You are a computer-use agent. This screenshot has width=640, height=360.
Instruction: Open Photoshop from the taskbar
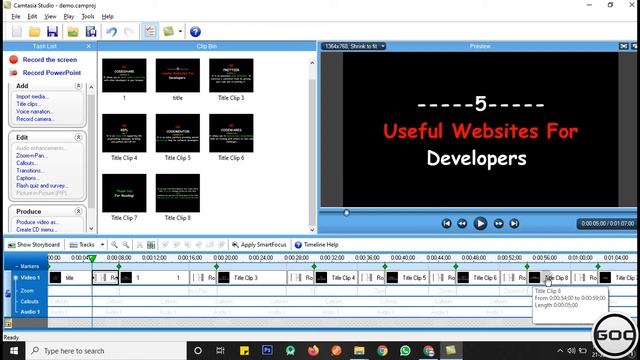267,351
